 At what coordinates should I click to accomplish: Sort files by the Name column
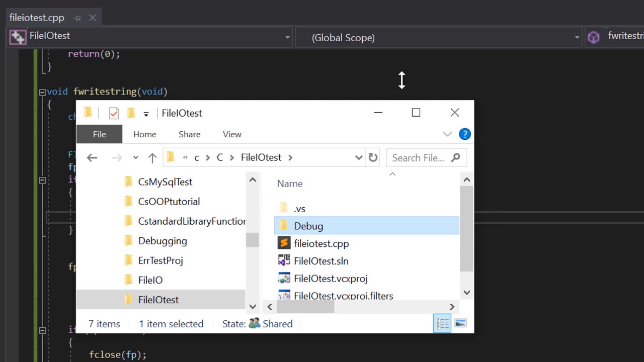point(290,184)
